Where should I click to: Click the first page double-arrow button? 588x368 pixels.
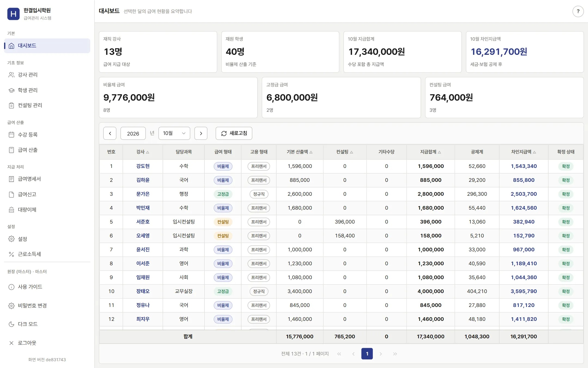(339, 354)
